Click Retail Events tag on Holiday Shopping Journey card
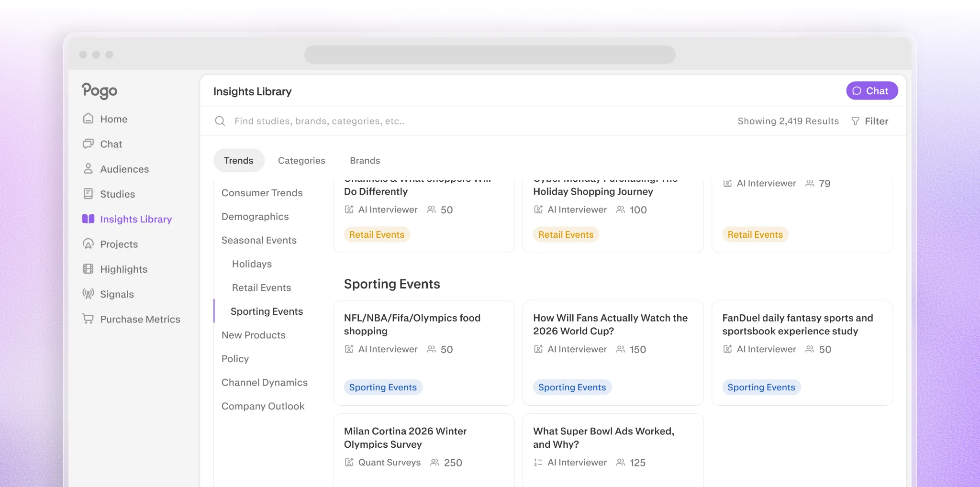This screenshot has height=487, width=980. (566, 234)
